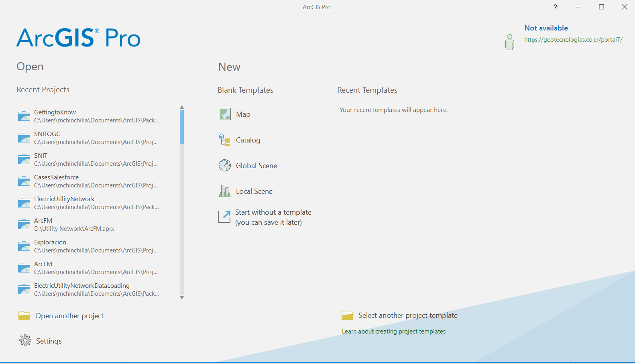Create a new Global Scene project

tap(248, 165)
